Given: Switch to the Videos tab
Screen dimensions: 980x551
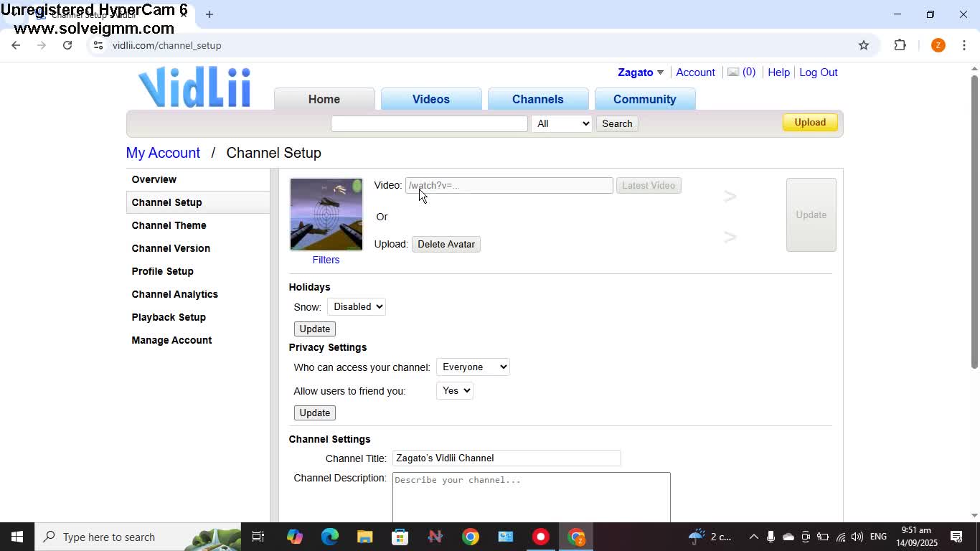Looking at the screenshot, I should tap(430, 99).
